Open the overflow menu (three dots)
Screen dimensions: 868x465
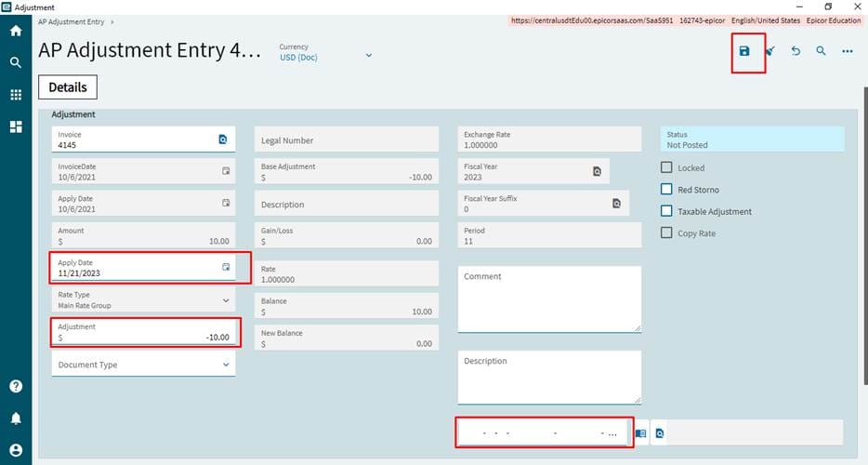(x=848, y=51)
